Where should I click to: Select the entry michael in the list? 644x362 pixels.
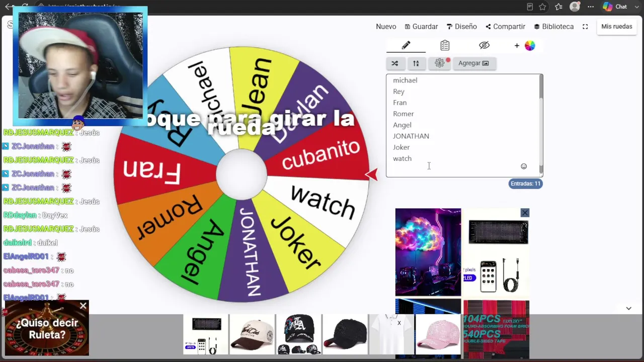point(405,80)
